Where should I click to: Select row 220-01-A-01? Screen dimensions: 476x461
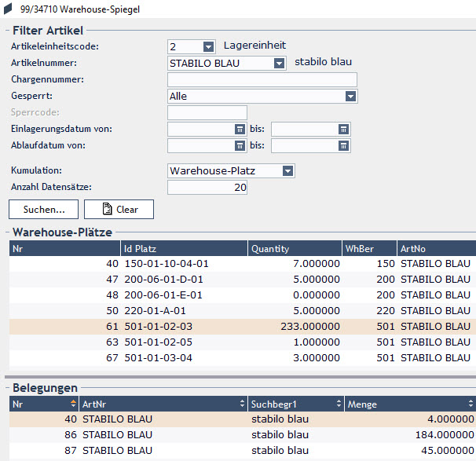coord(243,311)
